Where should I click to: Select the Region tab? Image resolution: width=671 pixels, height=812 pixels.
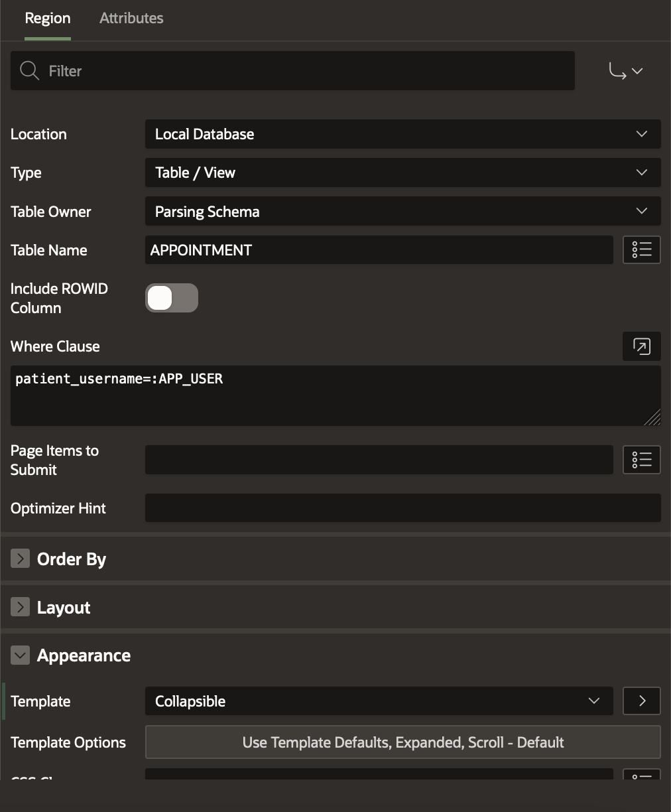tap(48, 19)
